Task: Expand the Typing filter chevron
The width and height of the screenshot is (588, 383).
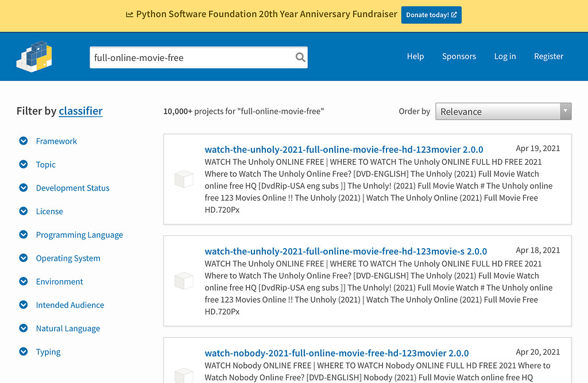Action: click(x=23, y=351)
